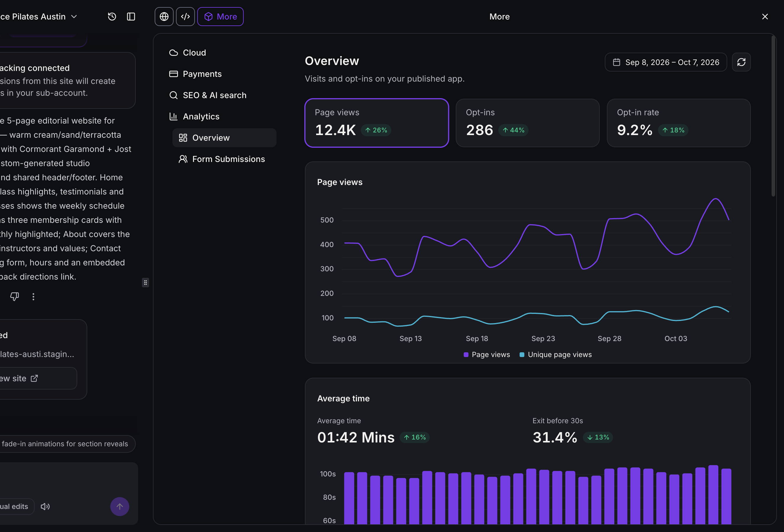The height and width of the screenshot is (532, 784).
Task: Click the 44% opt-ins change badge
Action: tap(513, 130)
